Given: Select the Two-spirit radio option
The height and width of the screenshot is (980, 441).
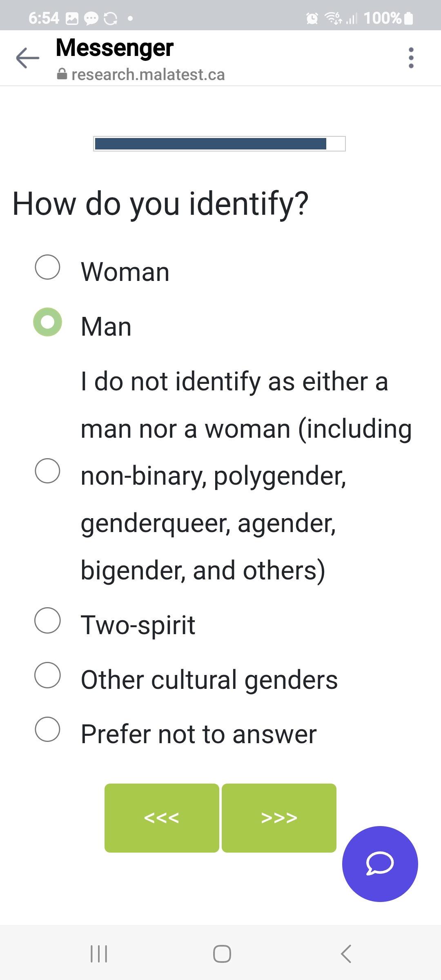Looking at the screenshot, I should pyautogui.click(x=48, y=620).
